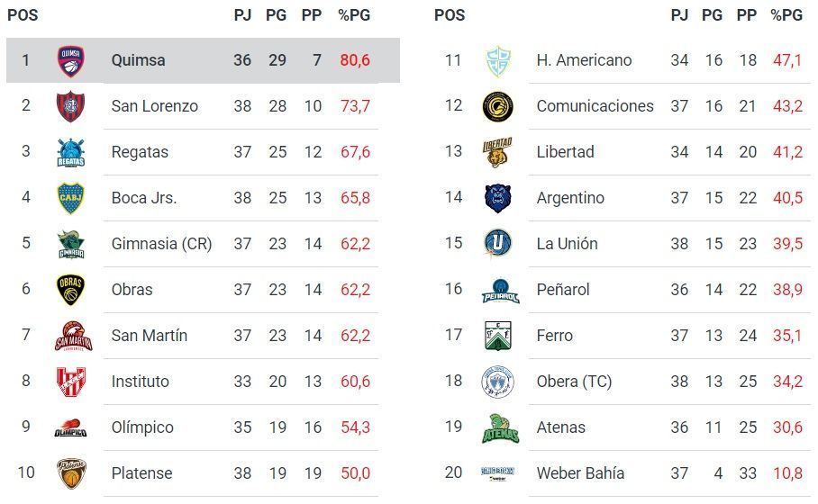Open the Regatas team name link
This screenshot has height=504, width=818.
(140, 152)
